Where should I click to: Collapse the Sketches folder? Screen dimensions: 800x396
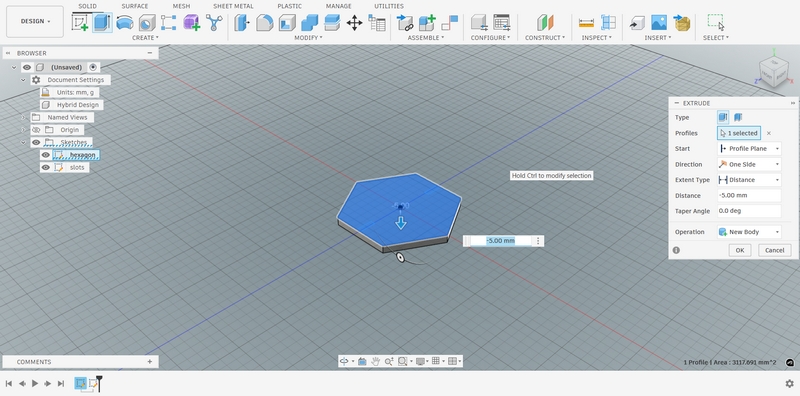coord(23,142)
